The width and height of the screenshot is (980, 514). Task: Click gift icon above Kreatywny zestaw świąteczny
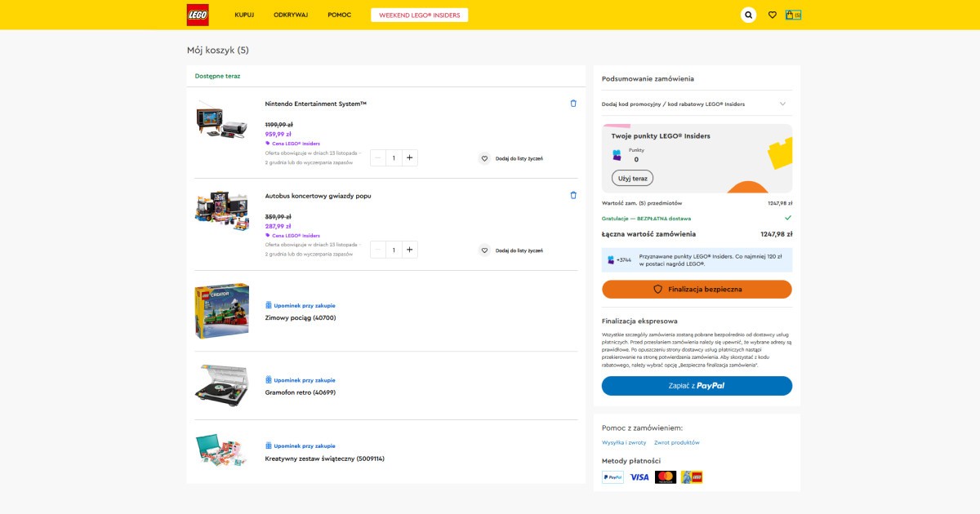point(269,445)
